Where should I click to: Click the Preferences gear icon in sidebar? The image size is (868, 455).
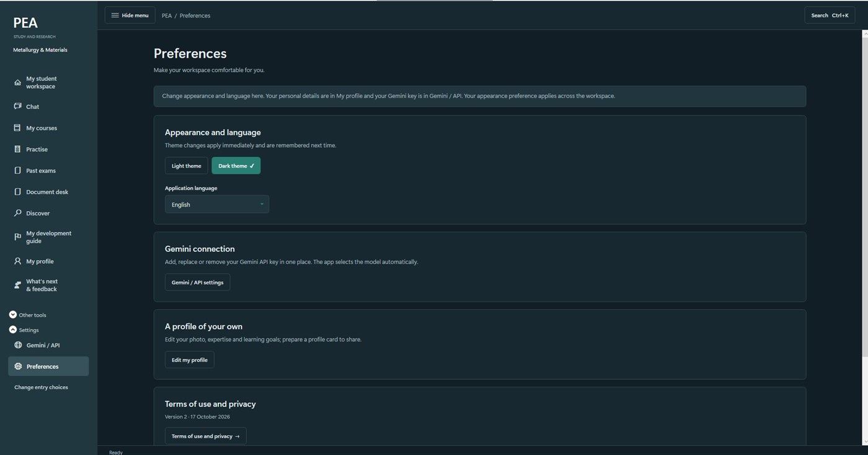(x=18, y=366)
